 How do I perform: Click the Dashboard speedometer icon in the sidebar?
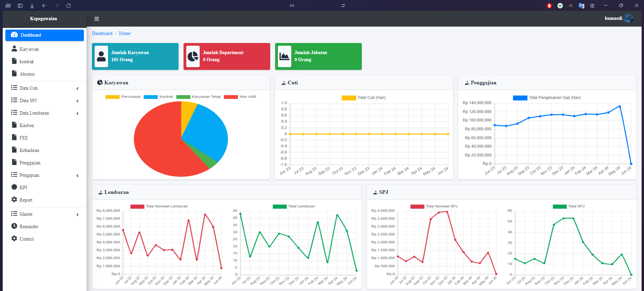point(14,35)
